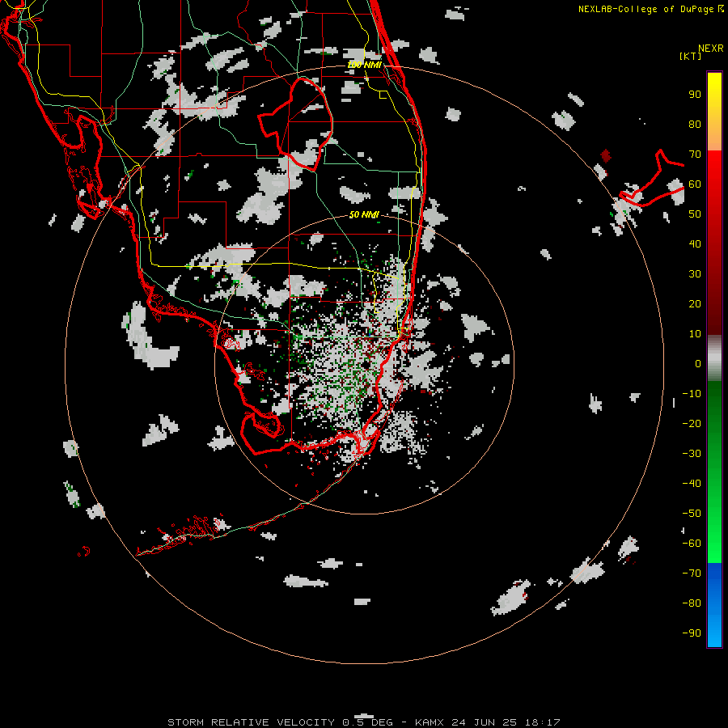
Task: Click the positive 80 scale value
Action: pos(695,124)
